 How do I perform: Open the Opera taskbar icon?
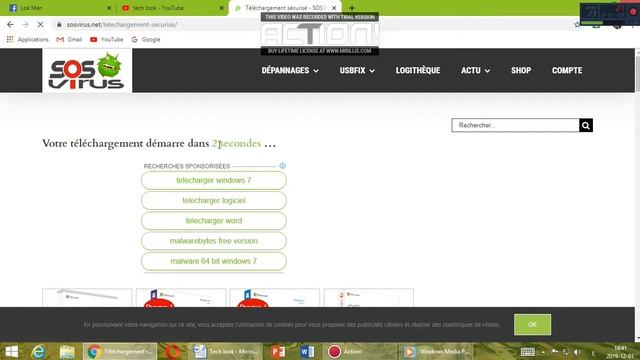pos(173,351)
